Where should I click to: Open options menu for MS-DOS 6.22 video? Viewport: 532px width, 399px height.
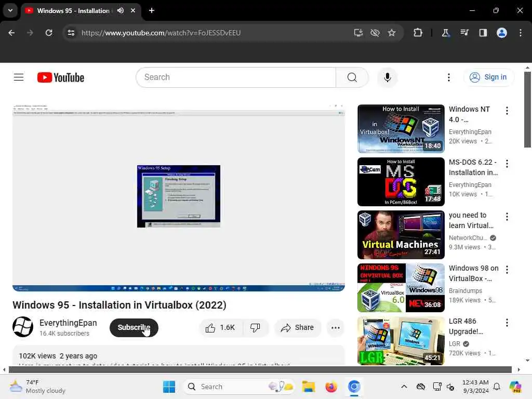click(x=507, y=164)
